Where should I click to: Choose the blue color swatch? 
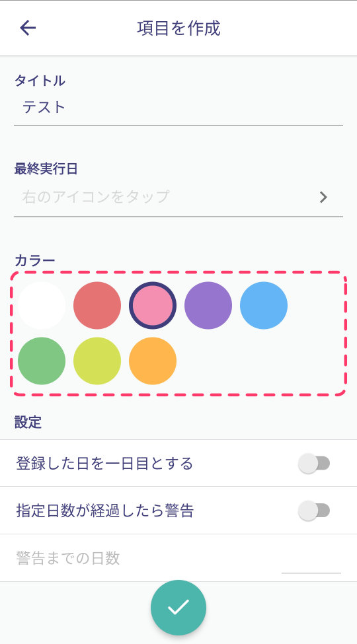(x=264, y=305)
